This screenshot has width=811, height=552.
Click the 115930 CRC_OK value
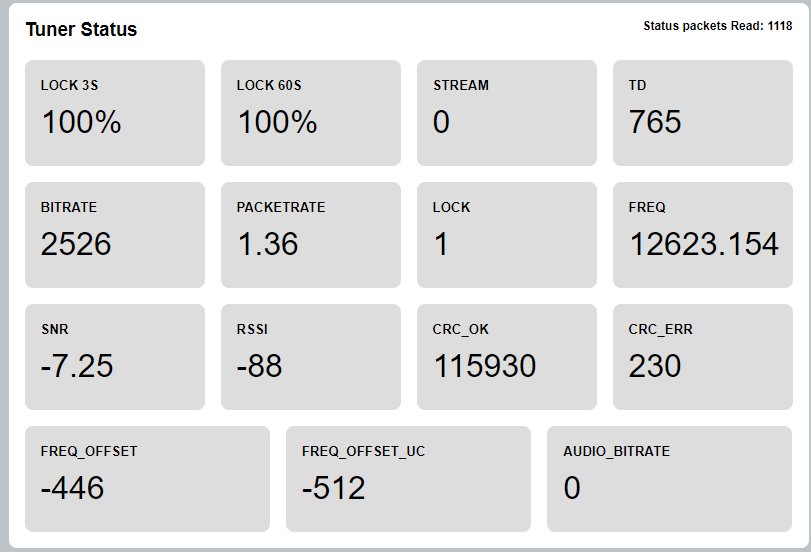click(x=484, y=366)
